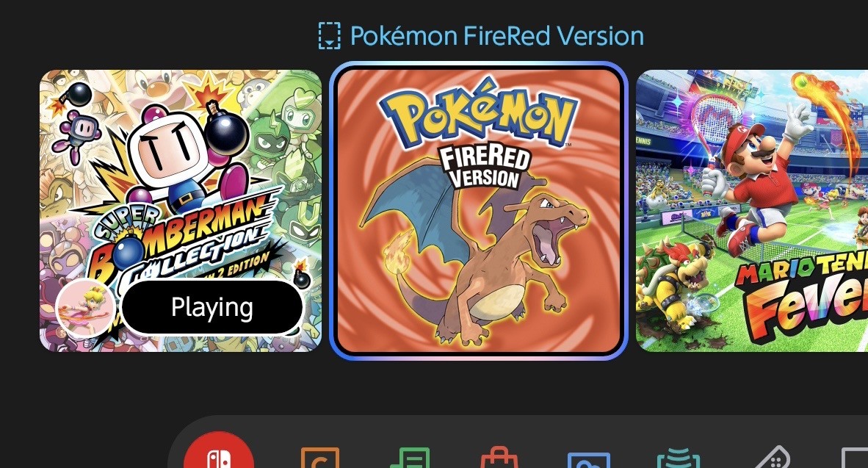868x468 pixels.
Task: Click the yellow Pokémon logo on cover
Action: [x=480, y=116]
